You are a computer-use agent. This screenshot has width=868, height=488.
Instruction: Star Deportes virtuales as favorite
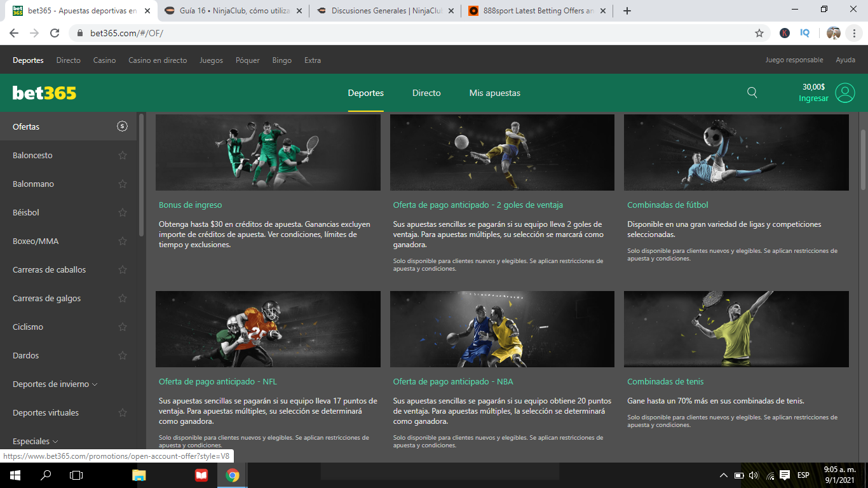(x=123, y=412)
